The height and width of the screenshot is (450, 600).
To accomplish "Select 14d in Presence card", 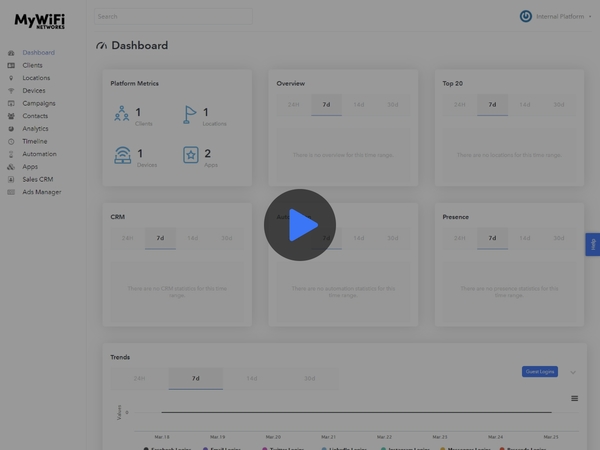I will (x=525, y=238).
